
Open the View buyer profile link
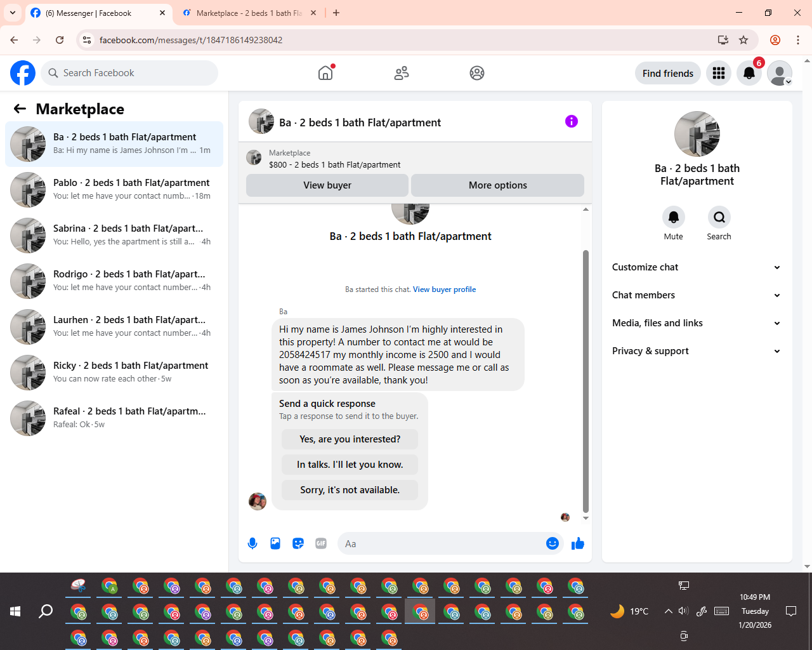pos(444,289)
